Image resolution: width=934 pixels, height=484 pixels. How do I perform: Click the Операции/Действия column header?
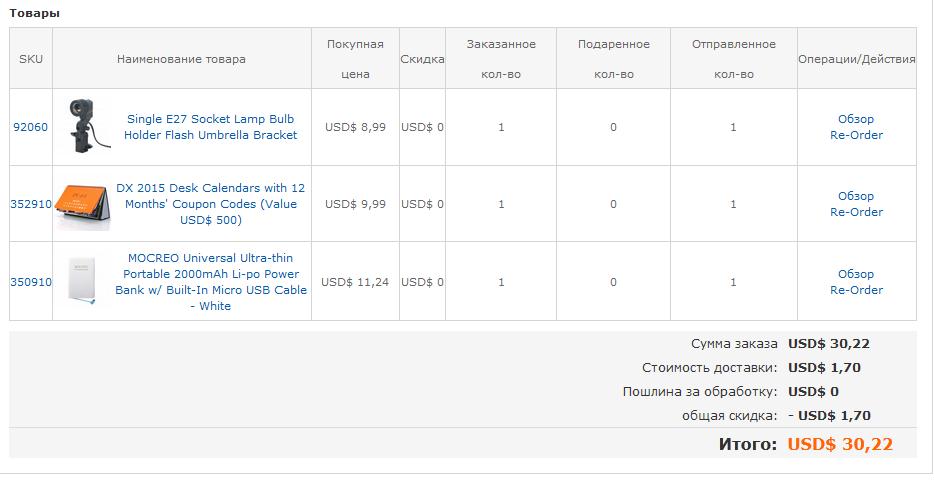tap(857, 59)
